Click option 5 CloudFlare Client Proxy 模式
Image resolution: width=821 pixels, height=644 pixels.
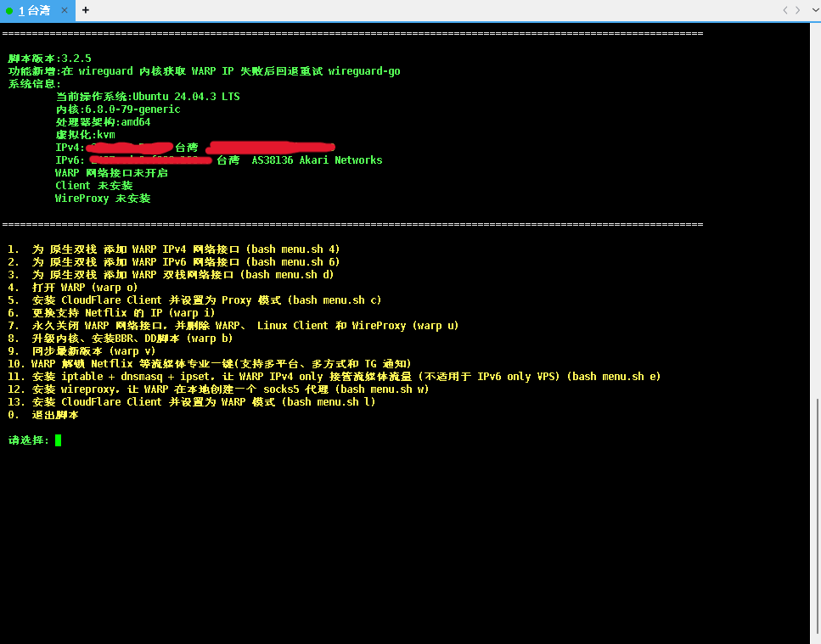pyautogui.click(x=194, y=300)
